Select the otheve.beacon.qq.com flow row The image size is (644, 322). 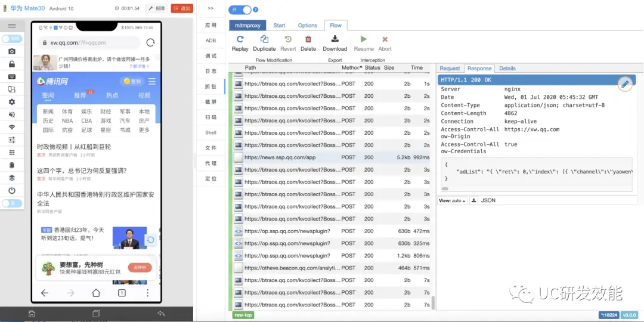point(332,268)
